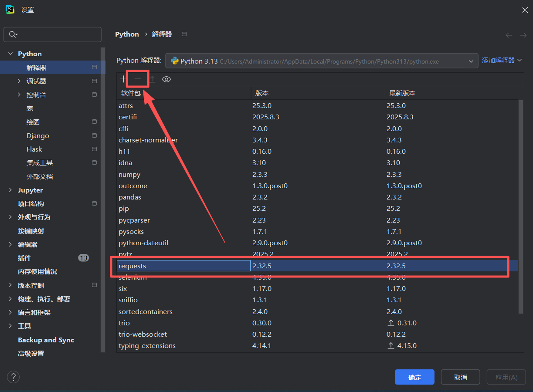The width and height of the screenshot is (533, 392).
Task: Select the requests package row
Action: (x=317, y=266)
